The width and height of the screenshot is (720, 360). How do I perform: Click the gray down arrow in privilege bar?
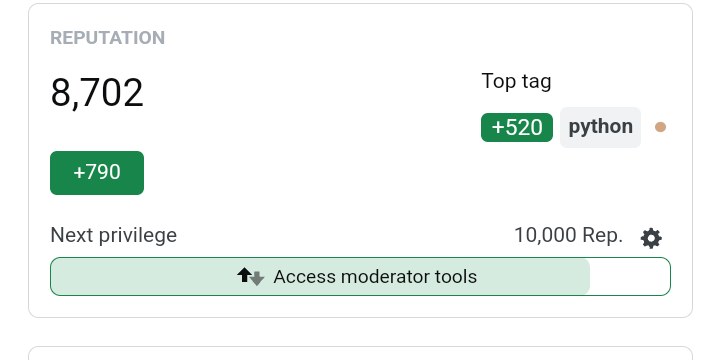tap(258, 278)
